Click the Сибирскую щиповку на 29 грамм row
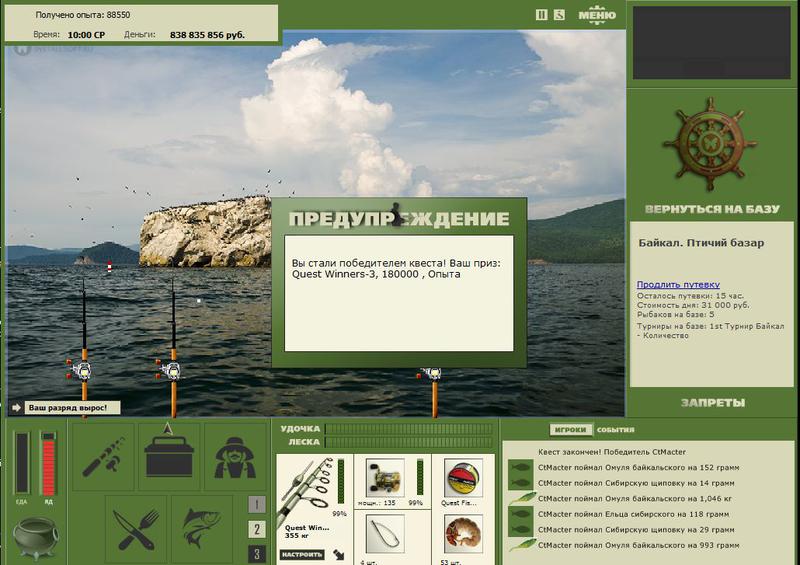Screen dimensions: 800x565 coord(636,530)
